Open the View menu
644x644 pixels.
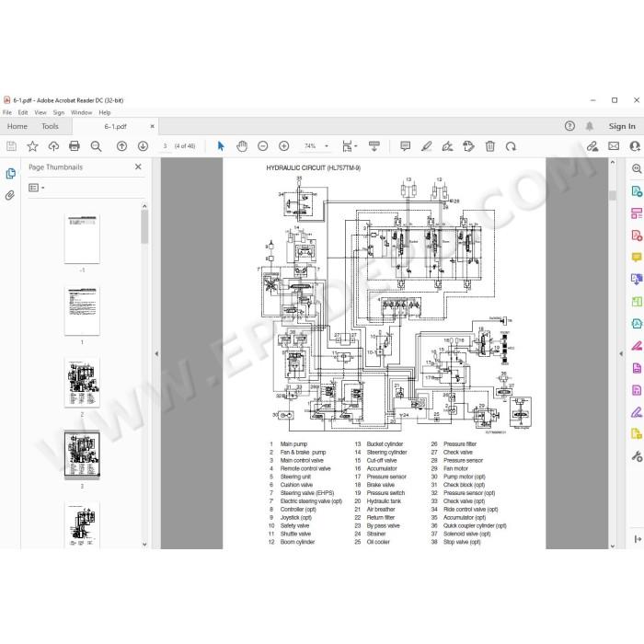(40, 112)
